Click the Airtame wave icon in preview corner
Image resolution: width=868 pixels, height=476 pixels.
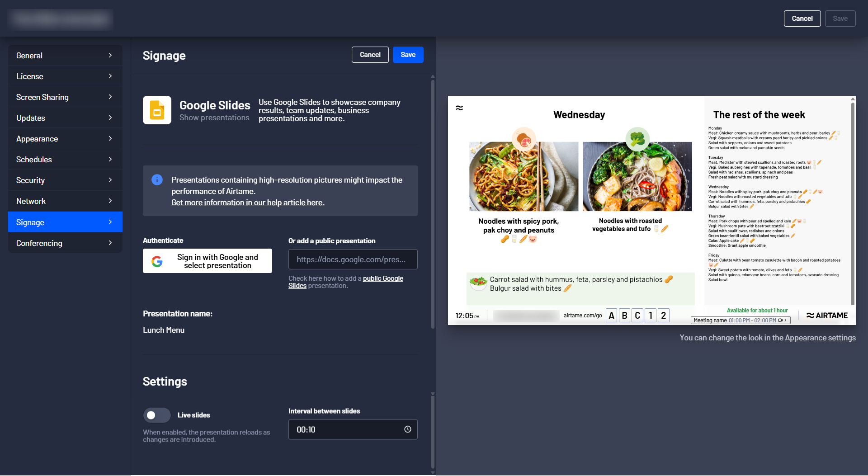click(459, 108)
